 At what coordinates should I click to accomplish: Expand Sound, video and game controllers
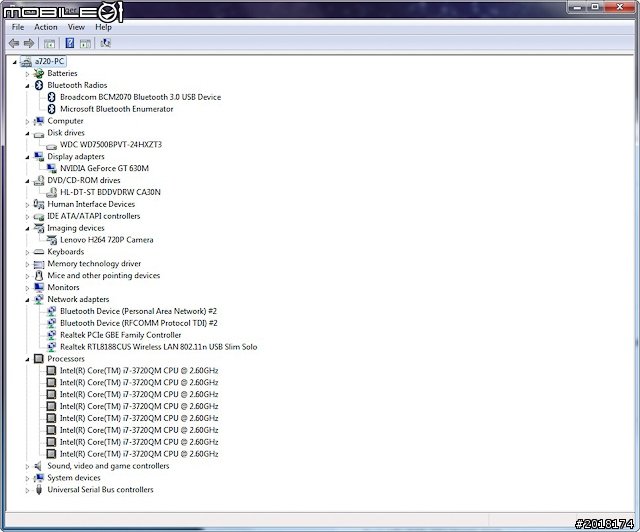click(x=27, y=466)
